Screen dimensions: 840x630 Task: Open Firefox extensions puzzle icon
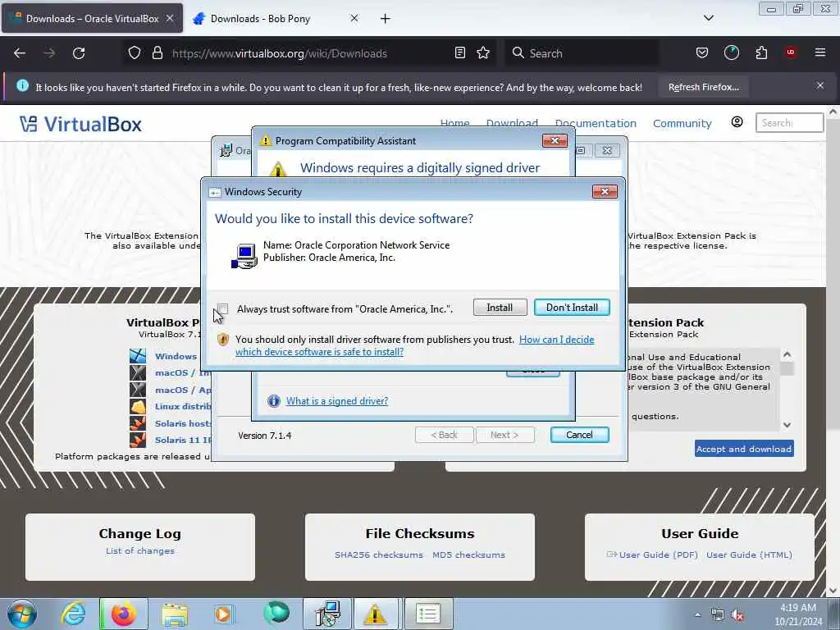(761, 53)
